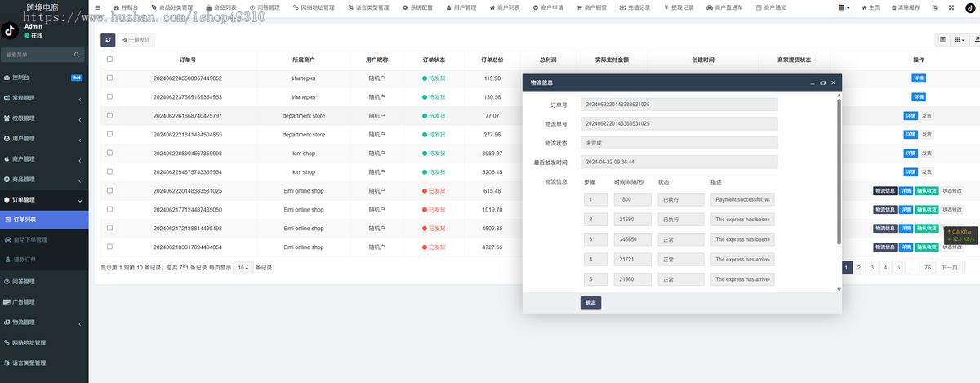Expand 物流管理 in the sidebar
The height and width of the screenshot is (383, 980).
tap(44, 323)
